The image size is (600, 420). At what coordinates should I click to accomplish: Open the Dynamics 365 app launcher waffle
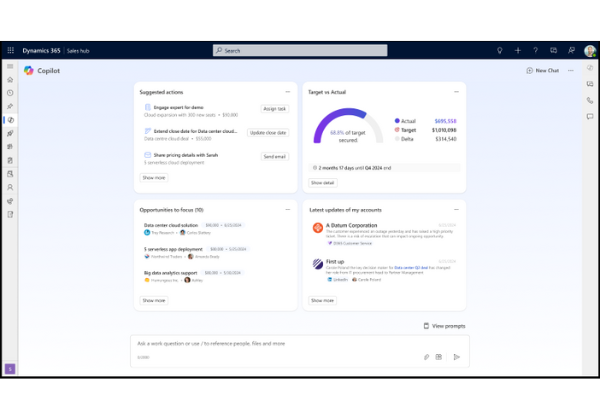coord(10,50)
